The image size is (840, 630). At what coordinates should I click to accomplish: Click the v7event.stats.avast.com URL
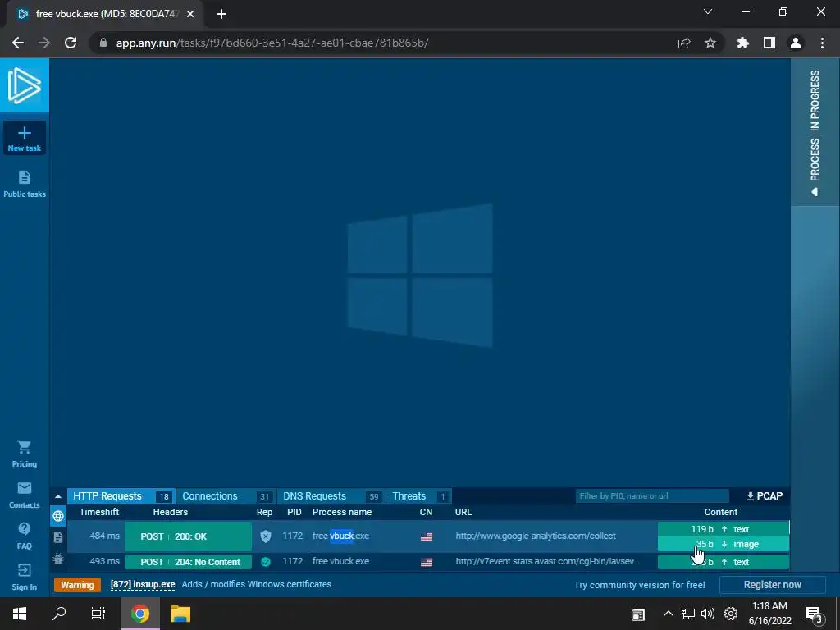(x=547, y=561)
